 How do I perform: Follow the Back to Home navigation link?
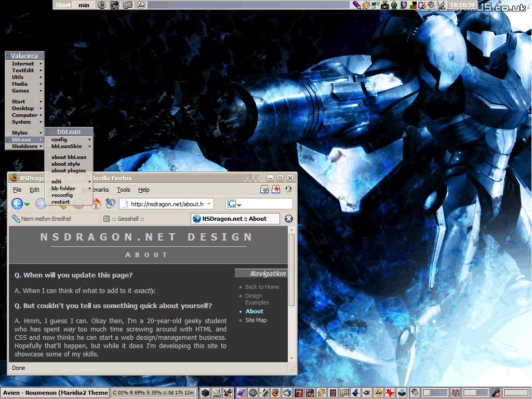pyautogui.click(x=262, y=287)
